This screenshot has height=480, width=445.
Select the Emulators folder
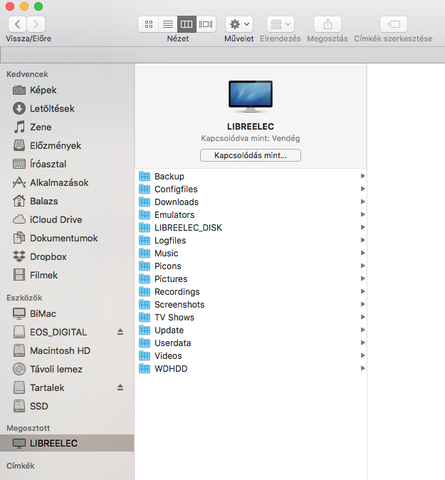tap(251, 215)
